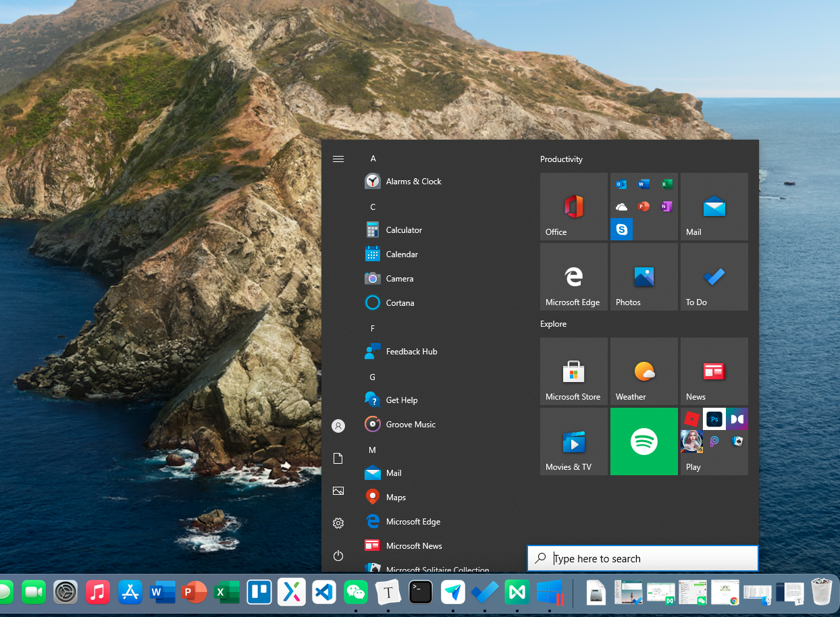Open the user account menu
Image resolution: width=840 pixels, height=617 pixels.
tap(338, 426)
